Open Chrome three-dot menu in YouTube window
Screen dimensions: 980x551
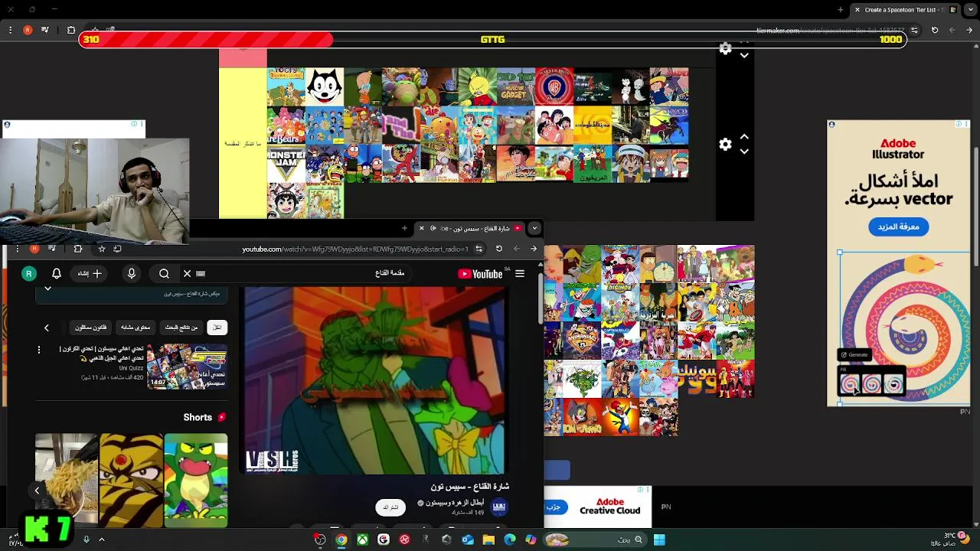pyautogui.click(x=17, y=249)
